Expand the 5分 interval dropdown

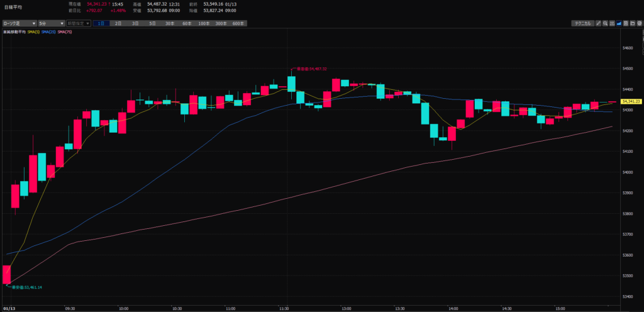click(x=50, y=23)
